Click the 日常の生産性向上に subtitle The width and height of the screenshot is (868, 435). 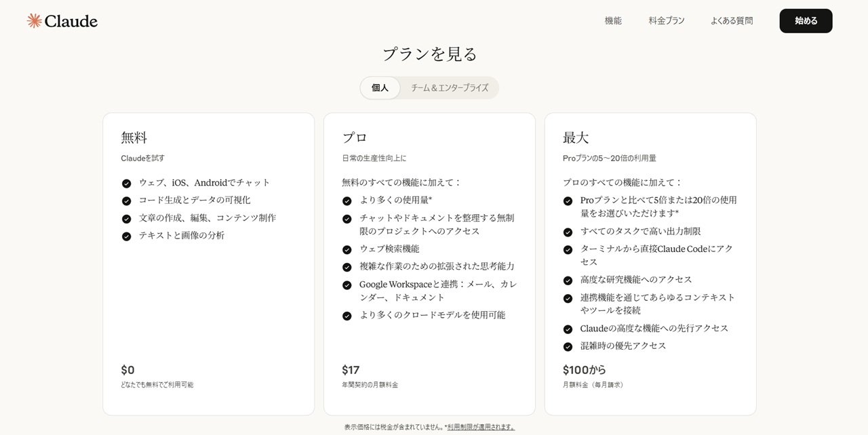(374, 158)
